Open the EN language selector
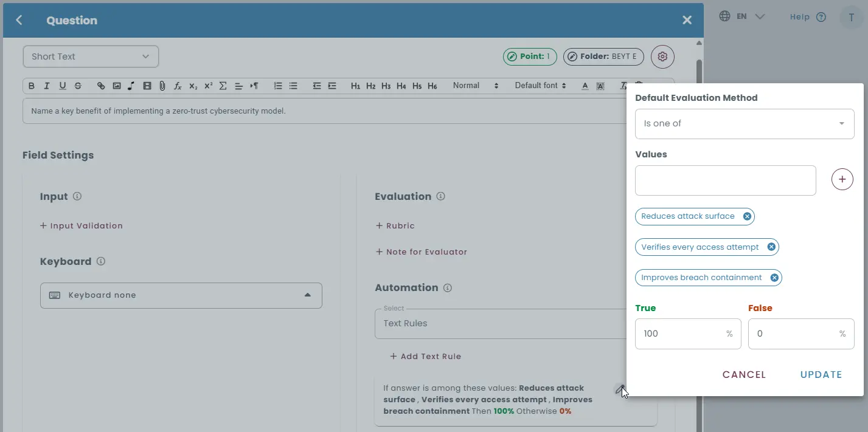 pyautogui.click(x=742, y=16)
